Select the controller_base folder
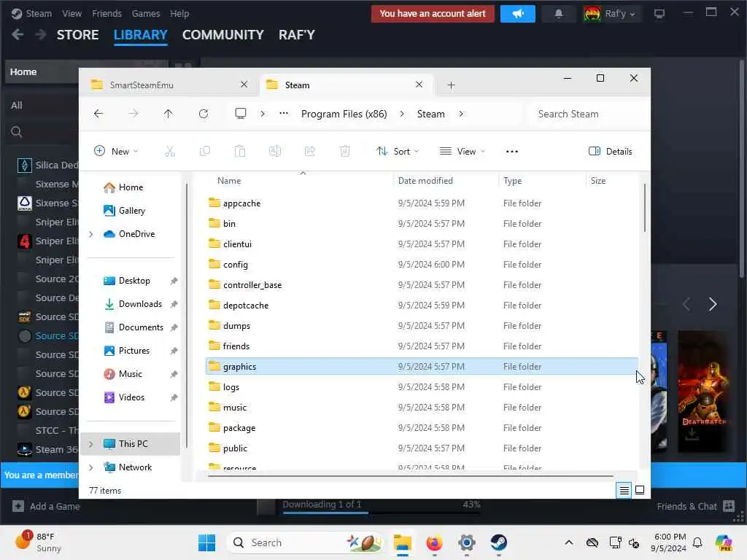This screenshot has height=560, width=747. [422, 285]
